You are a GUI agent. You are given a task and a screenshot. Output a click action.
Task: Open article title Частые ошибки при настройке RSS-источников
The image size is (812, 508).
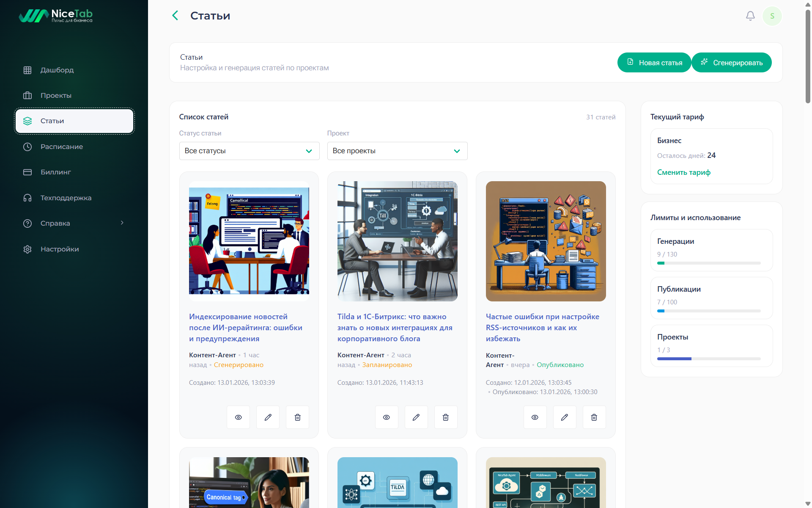click(543, 328)
